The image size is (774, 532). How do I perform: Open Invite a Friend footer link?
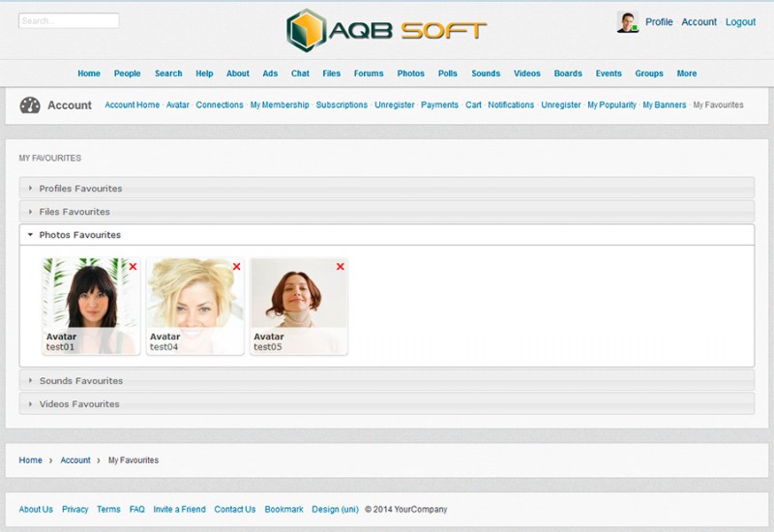coord(179,509)
